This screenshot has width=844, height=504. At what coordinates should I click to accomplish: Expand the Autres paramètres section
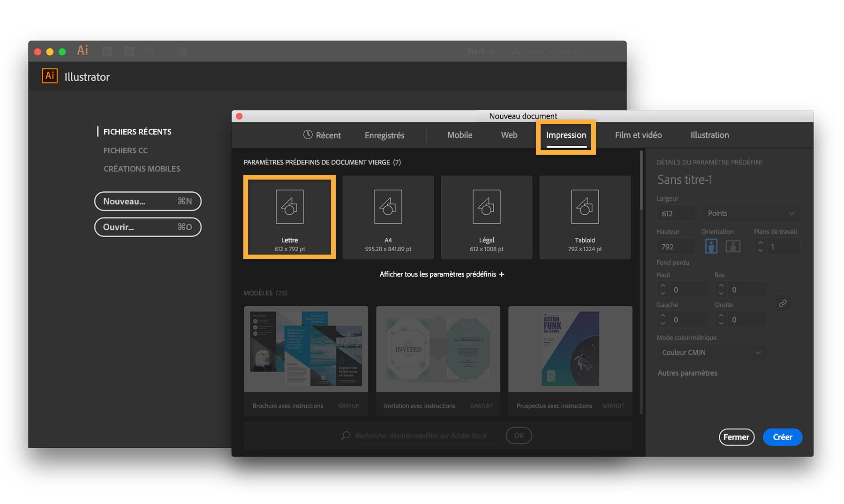[x=687, y=373]
